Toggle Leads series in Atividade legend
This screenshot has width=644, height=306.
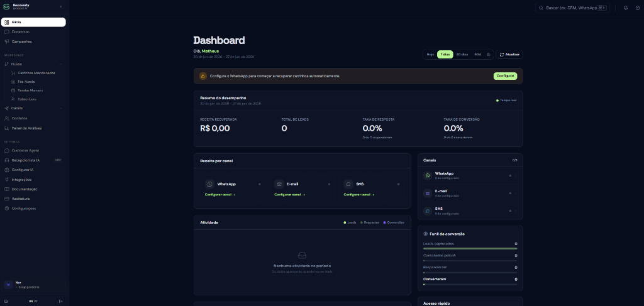[x=350, y=222]
